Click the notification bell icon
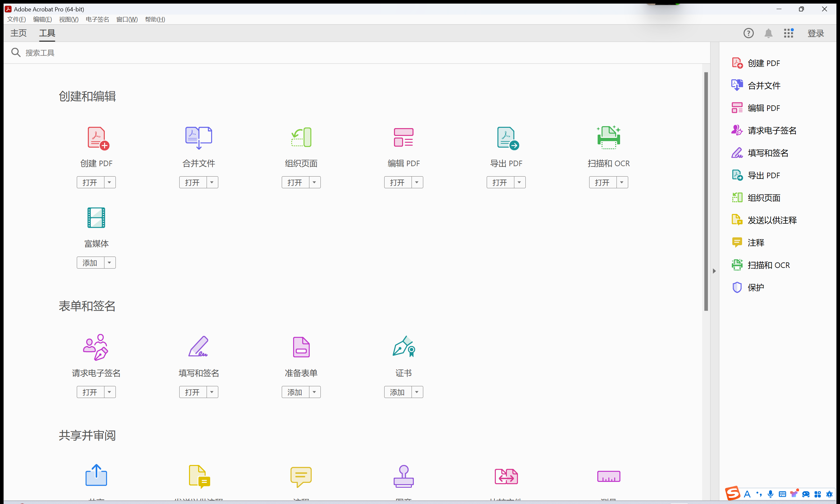Screen dimensions: 840x504 (x=768, y=33)
